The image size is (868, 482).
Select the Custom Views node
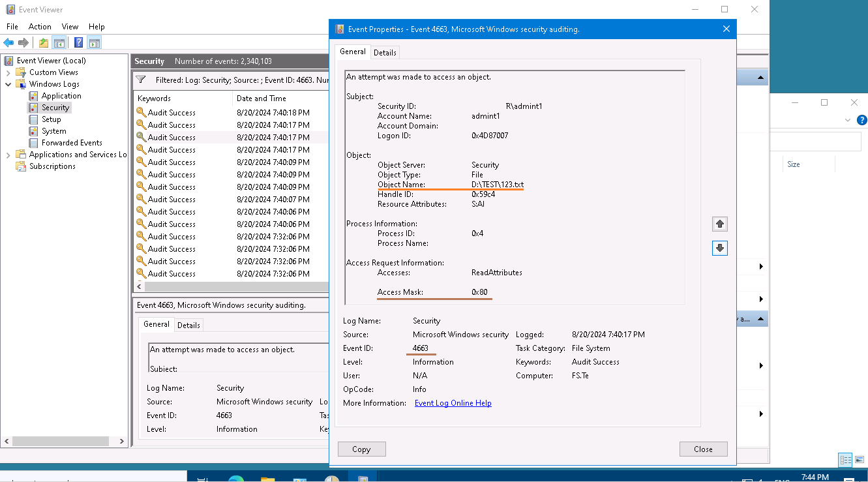(53, 72)
